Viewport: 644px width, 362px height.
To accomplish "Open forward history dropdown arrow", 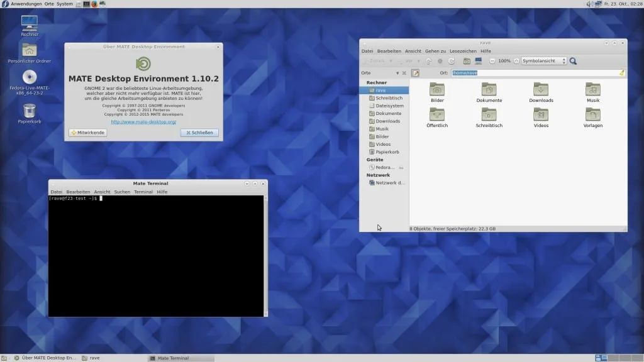I will (x=418, y=61).
